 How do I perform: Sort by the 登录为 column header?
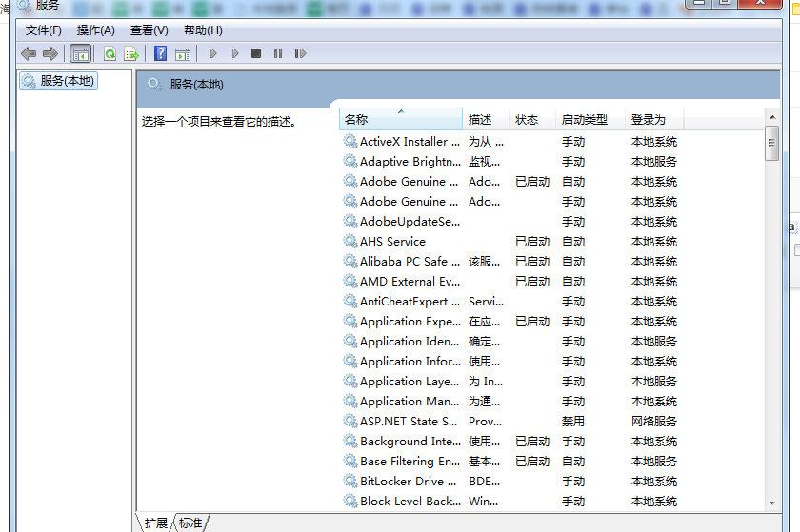[654, 119]
